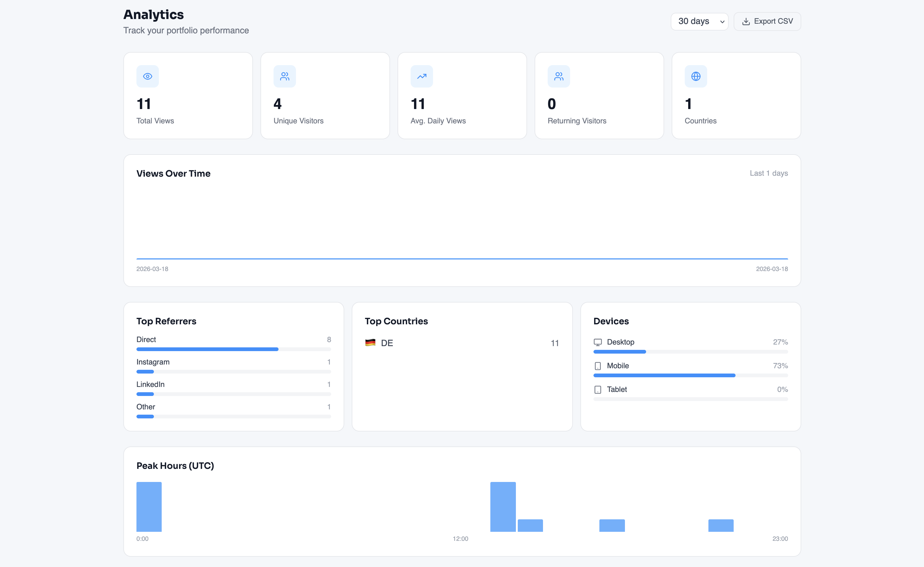924x567 pixels.
Task: Click the Direct referrer progress bar
Action: pyautogui.click(x=234, y=349)
